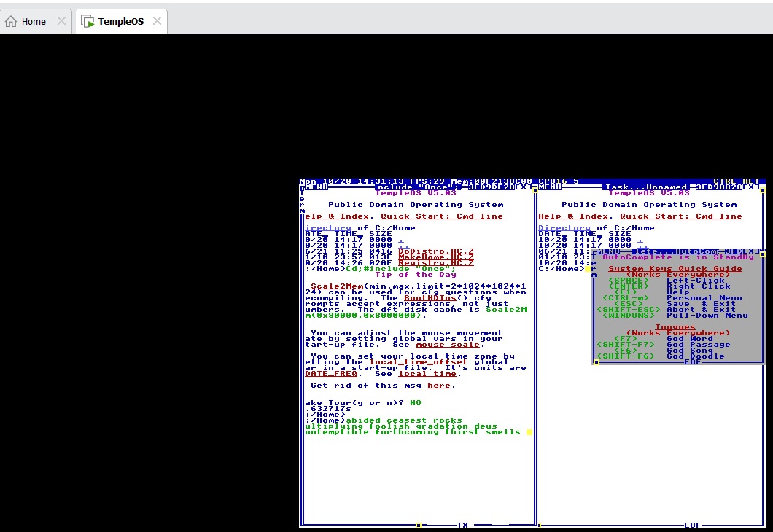Click '<CTRL-m>' Personal Menu entry

coord(626,298)
